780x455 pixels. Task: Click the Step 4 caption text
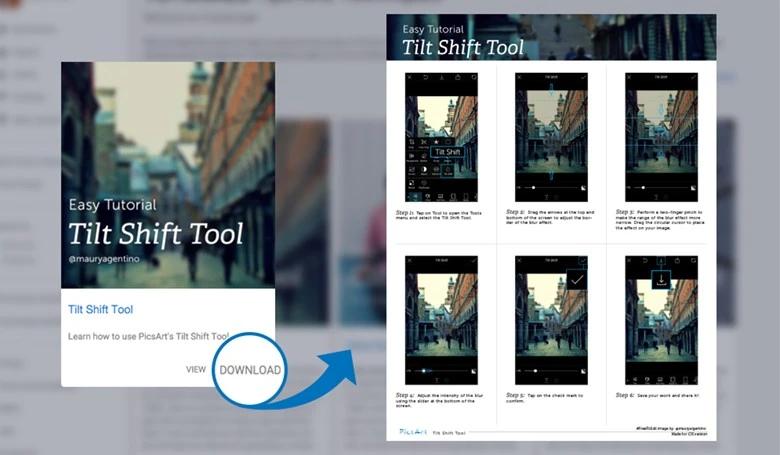tap(439, 400)
